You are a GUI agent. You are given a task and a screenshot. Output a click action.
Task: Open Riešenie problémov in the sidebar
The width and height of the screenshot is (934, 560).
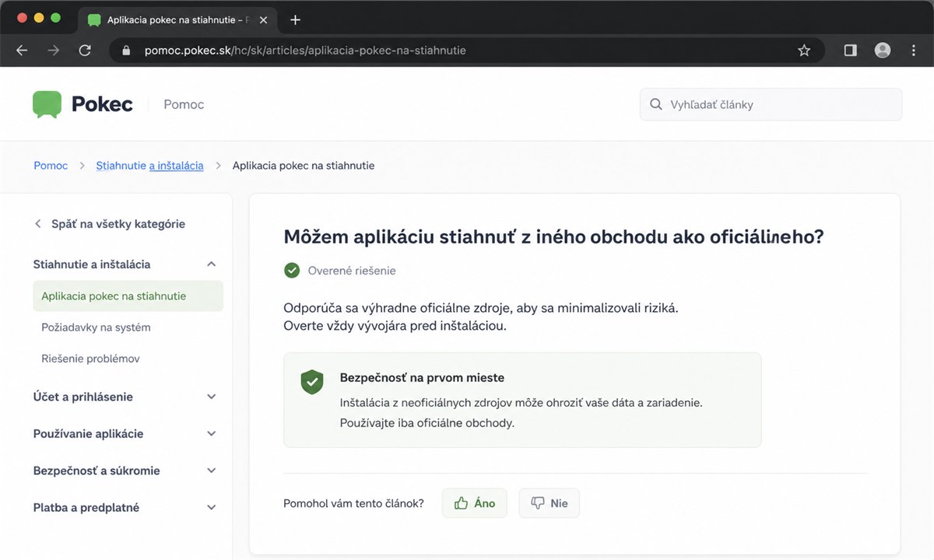[x=90, y=359]
